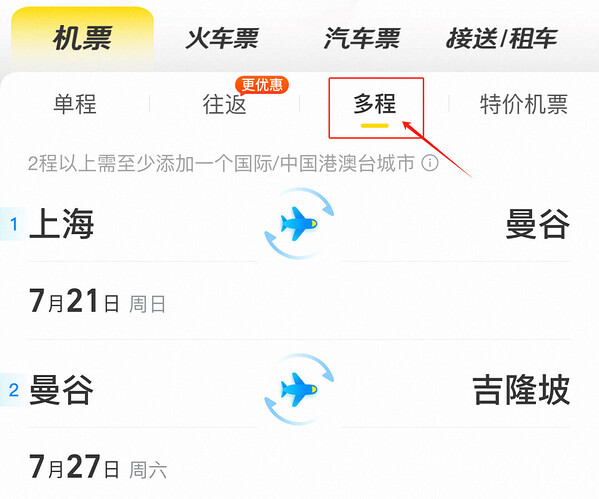Change departure city 上海
599x499 pixels.
pyautogui.click(x=62, y=224)
